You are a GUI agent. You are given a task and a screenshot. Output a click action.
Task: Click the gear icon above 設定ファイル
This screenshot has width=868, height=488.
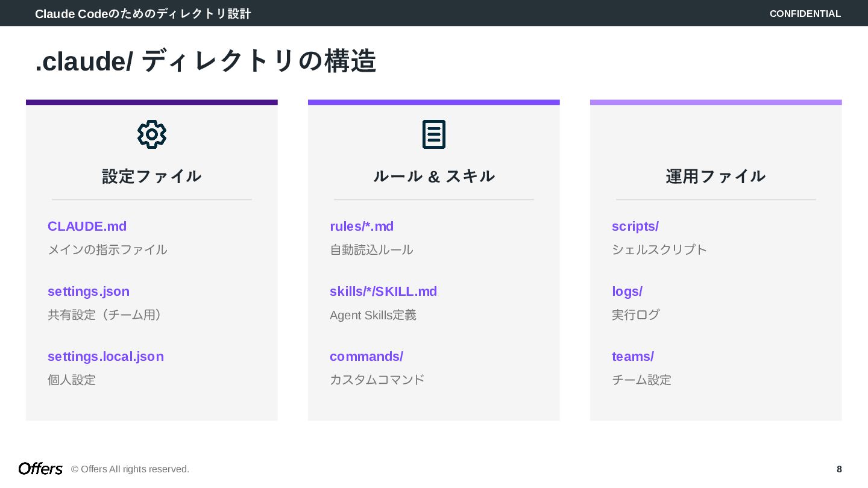[x=152, y=134]
